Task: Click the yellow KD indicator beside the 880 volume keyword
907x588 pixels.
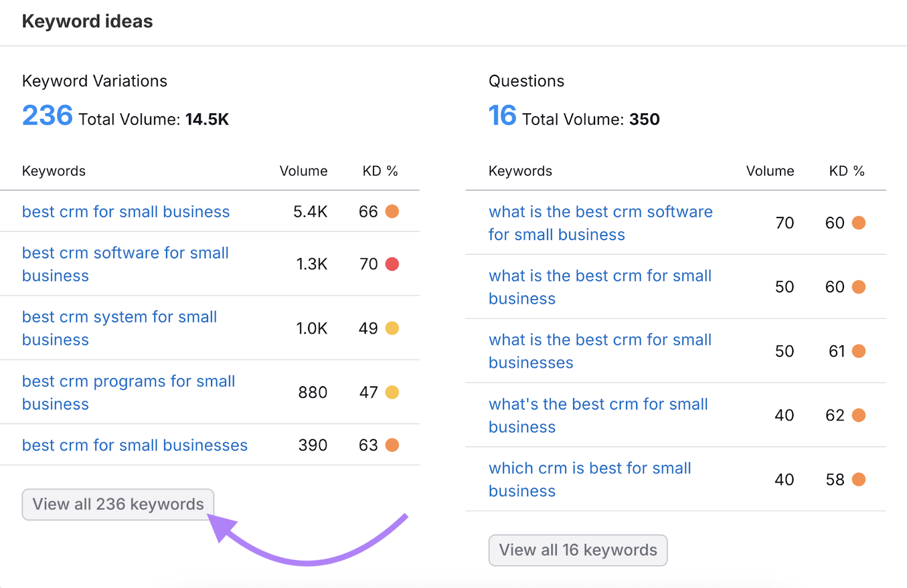Action: tap(393, 392)
